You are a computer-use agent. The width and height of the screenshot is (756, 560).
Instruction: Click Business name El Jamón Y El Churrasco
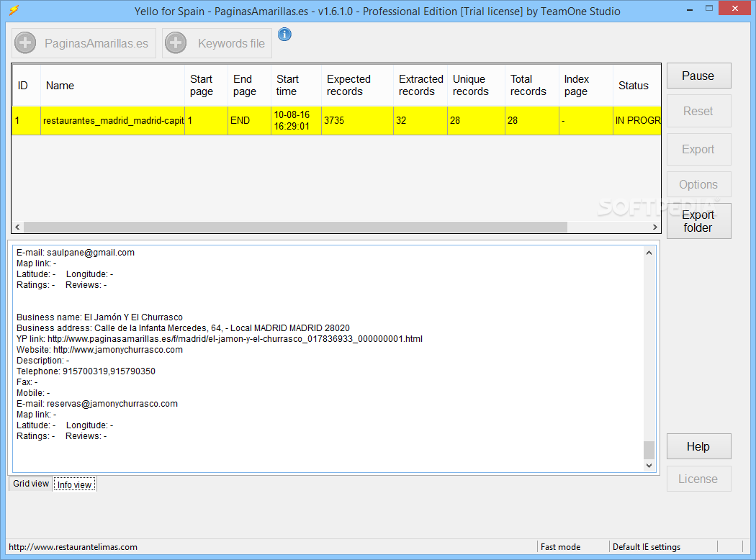pyautogui.click(x=100, y=317)
